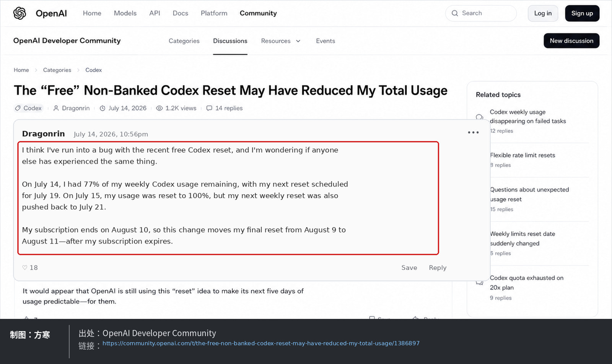The image size is (612, 364).
Task: Go to Events in community navigation
Action: click(x=326, y=41)
